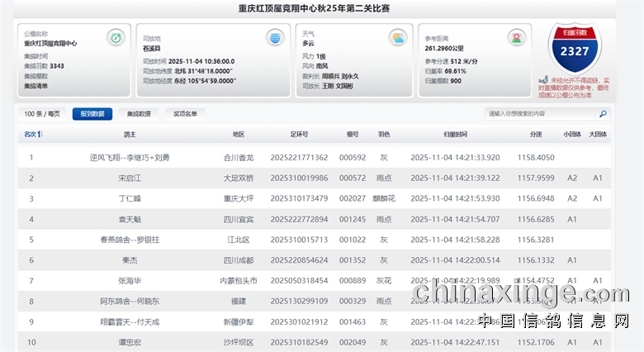The image size is (644, 352).
Task: Click the magnifier search icon
Action: coord(603,114)
